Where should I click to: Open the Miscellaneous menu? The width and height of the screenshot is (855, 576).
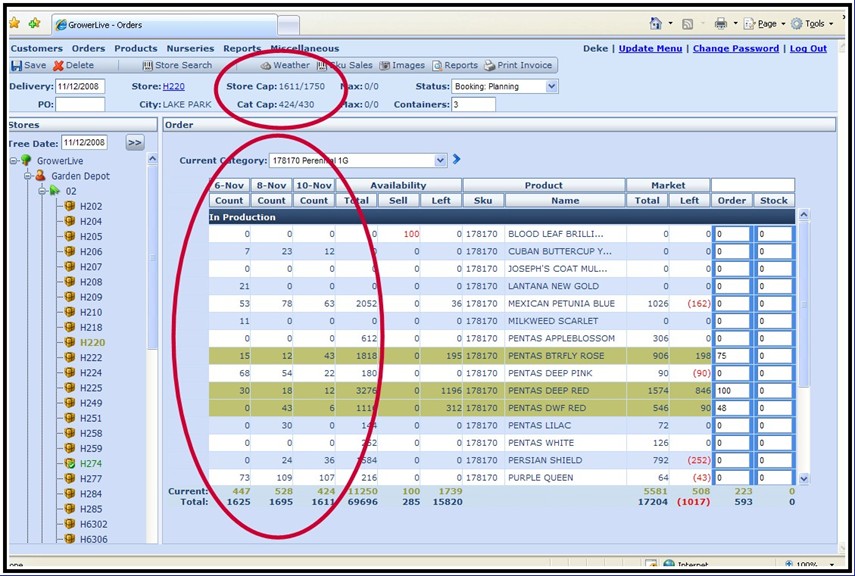click(304, 48)
